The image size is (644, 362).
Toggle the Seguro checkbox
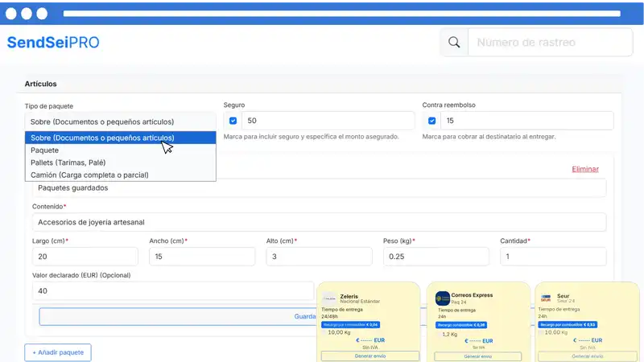coord(233,121)
